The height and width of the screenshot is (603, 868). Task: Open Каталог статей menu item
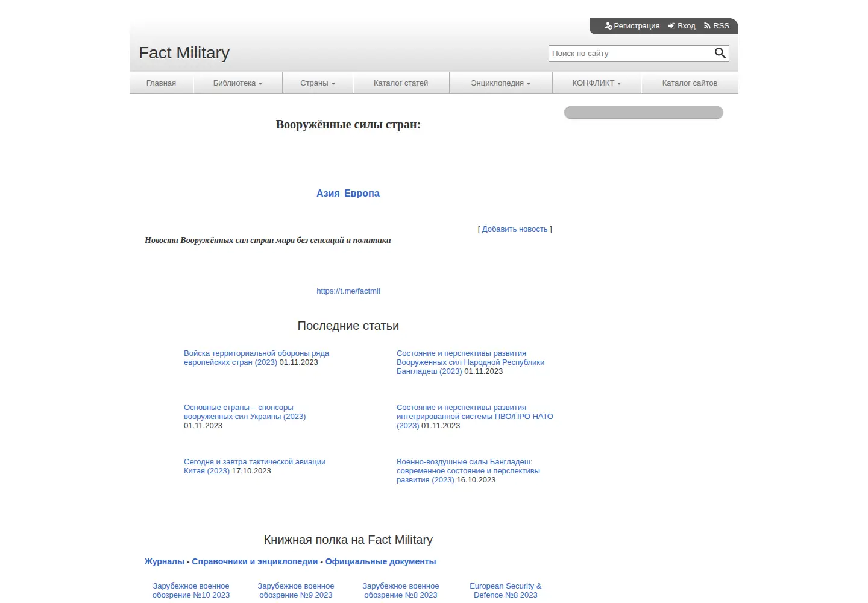tap(401, 83)
